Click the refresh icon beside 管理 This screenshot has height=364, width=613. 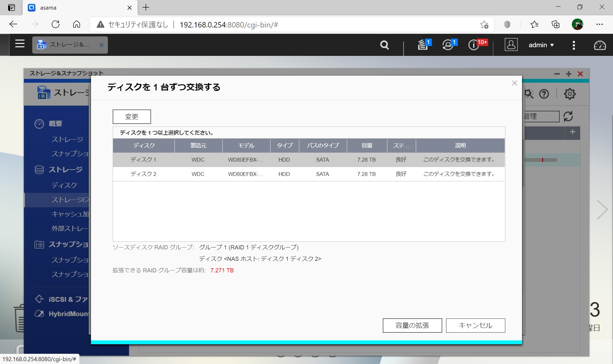coord(568,116)
